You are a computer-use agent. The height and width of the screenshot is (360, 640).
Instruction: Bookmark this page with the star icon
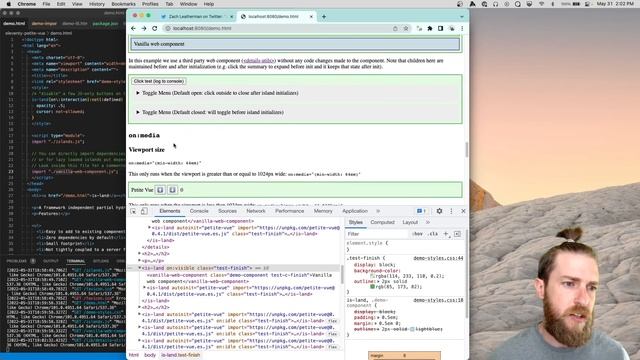tap(406, 29)
